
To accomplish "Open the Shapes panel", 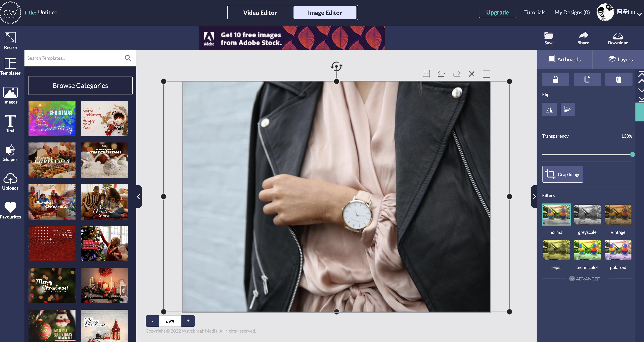I will point(10,153).
